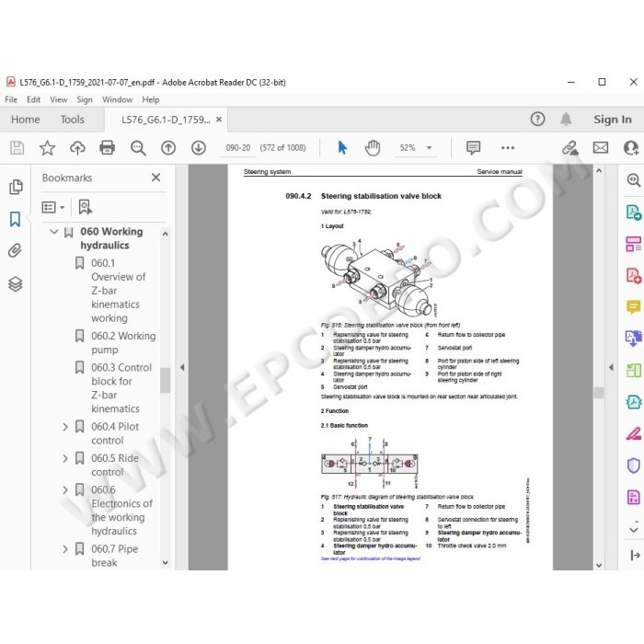
Task: Open the File menu
Action: [x=11, y=99]
